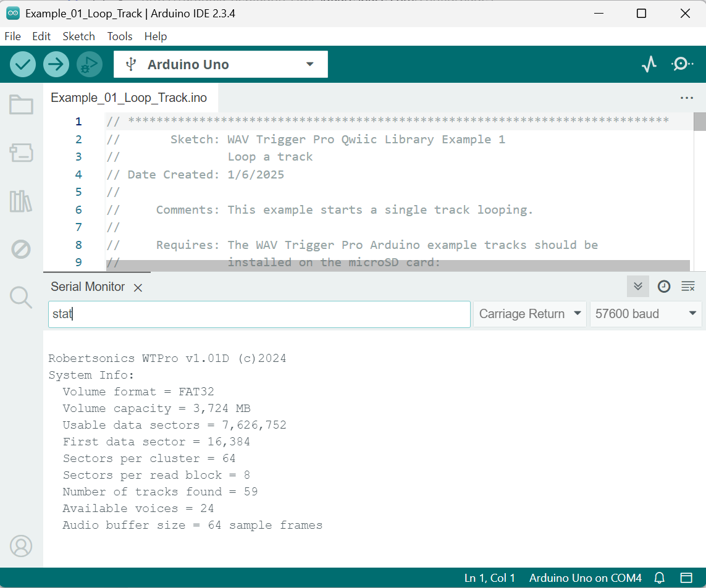Open the Edit menu

41,36
